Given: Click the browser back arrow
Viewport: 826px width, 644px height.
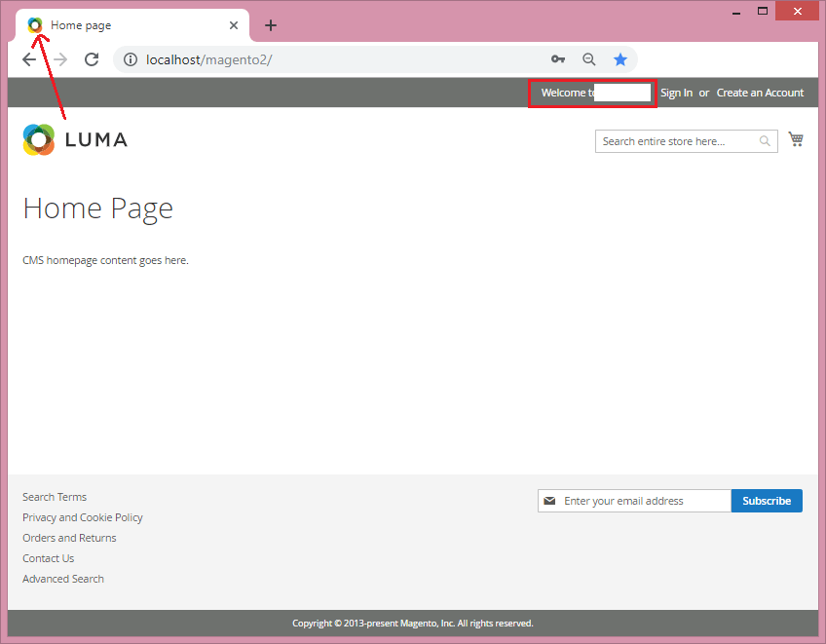Looking at the screenshot, I should point(29,59).
